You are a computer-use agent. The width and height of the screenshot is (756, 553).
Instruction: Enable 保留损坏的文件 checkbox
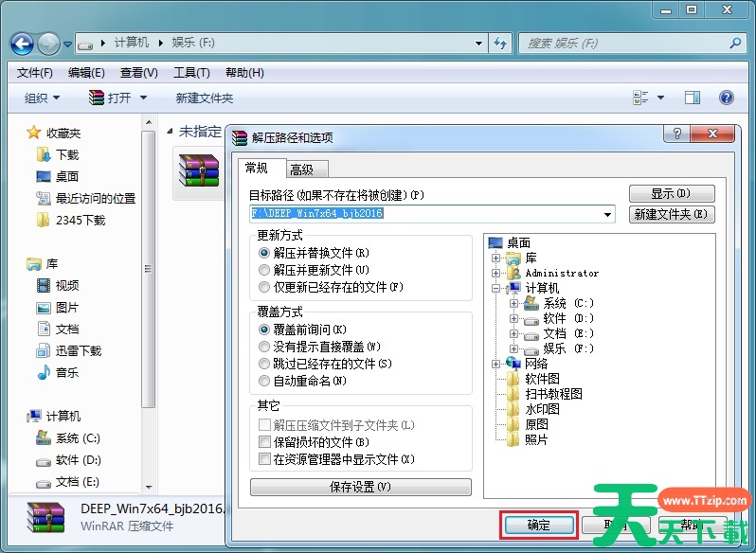click(264, 442)
